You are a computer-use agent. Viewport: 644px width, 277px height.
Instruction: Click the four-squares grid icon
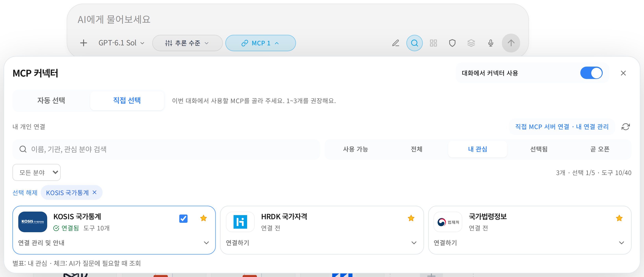point(433,43)
